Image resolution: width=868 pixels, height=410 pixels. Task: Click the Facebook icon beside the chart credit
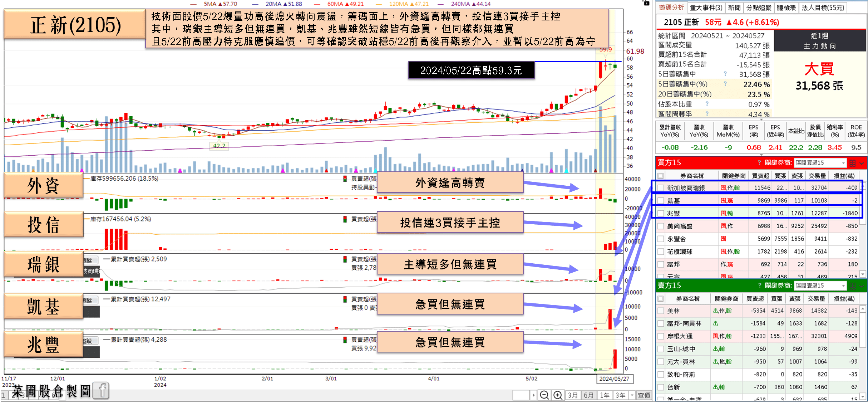(x=102, y=391)
